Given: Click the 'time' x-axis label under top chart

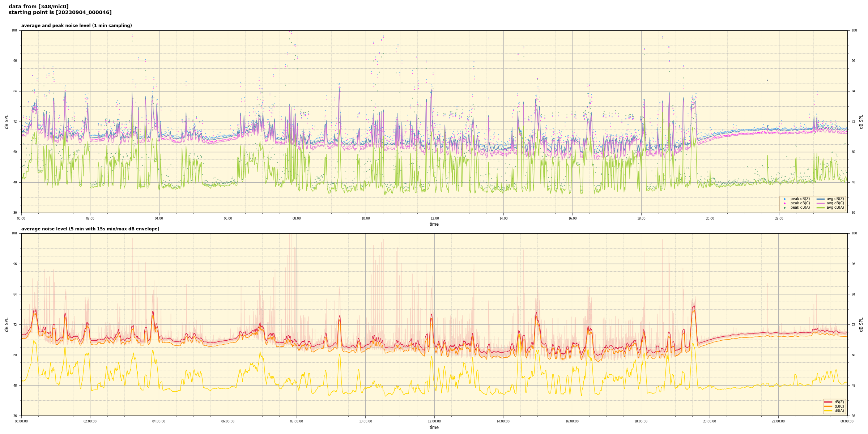Looking at the screenshot, I should (x=434, y=224).
